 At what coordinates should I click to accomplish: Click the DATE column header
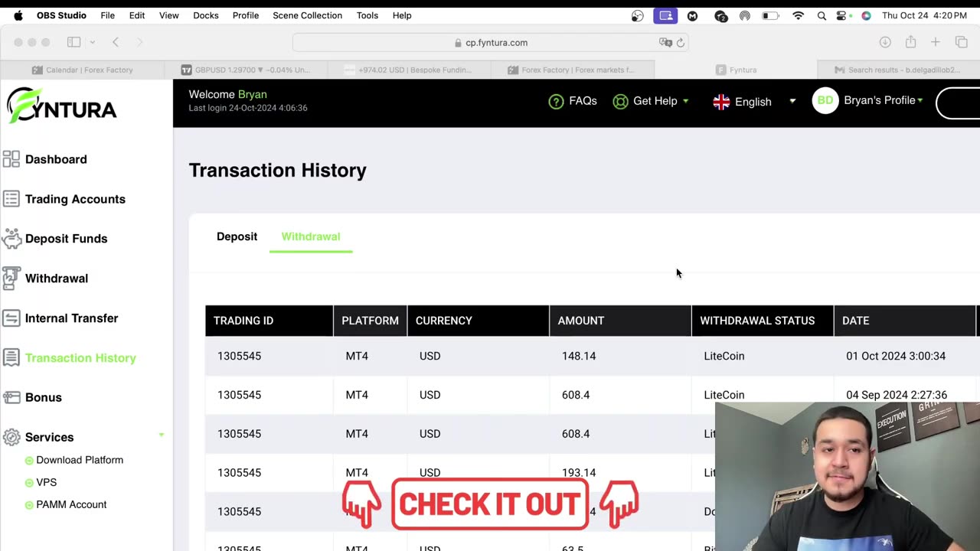pyautogui.click(x=905, y=321)
